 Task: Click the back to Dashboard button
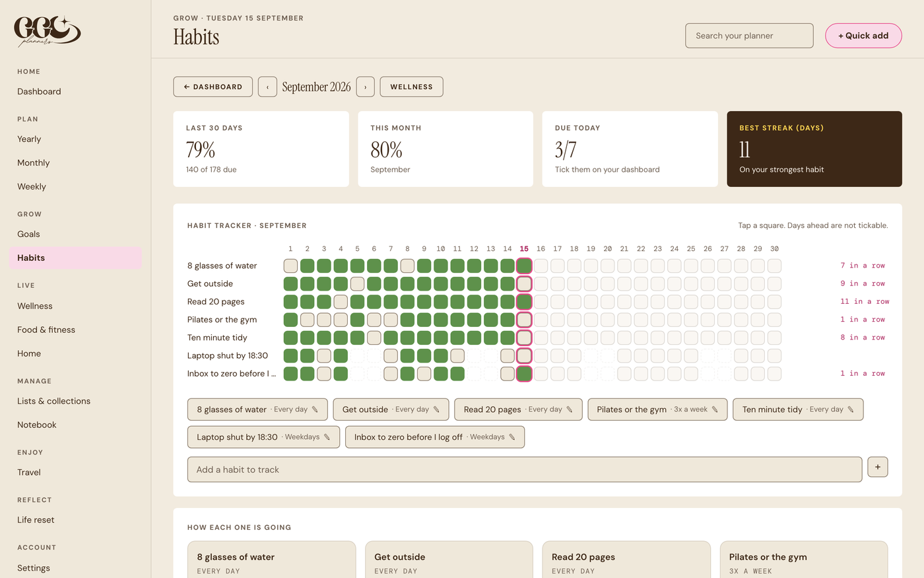213,87
